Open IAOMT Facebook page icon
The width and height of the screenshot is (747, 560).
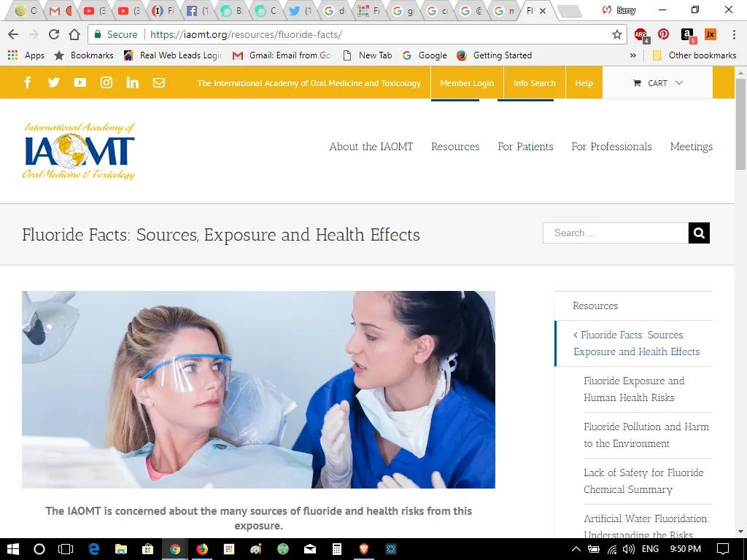(x=28, y=83)
